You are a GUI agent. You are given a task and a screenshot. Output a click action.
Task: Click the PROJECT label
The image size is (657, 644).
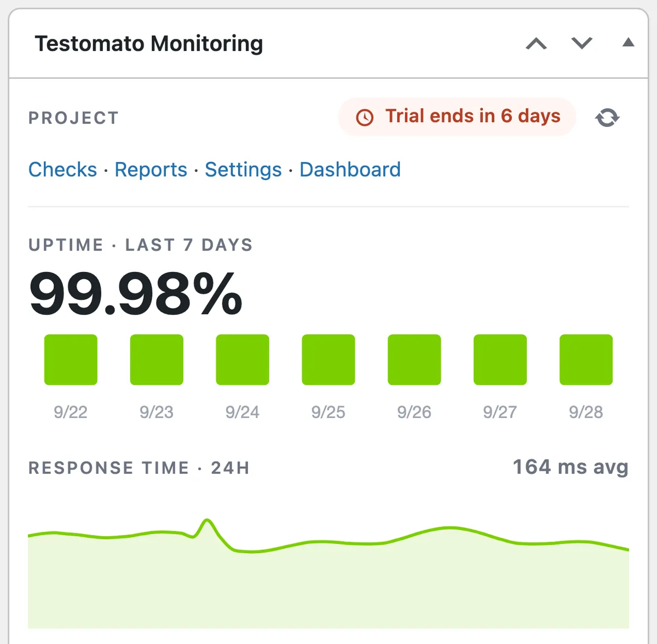(73, 118)
